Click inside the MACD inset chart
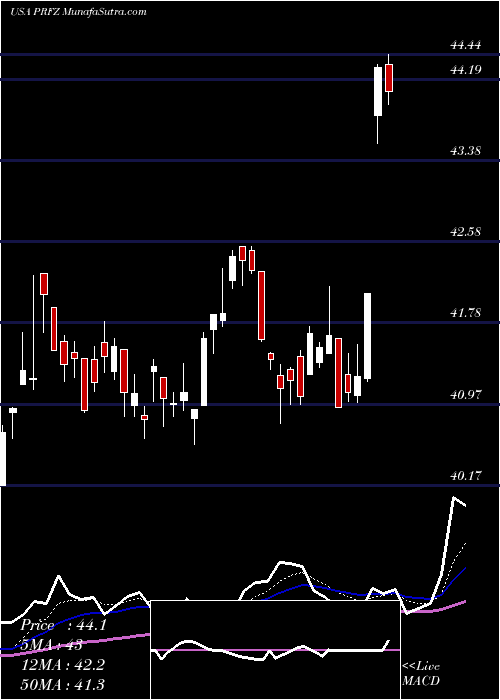The width and height of the screenshot is (500, 700). [x=275, y=650]
